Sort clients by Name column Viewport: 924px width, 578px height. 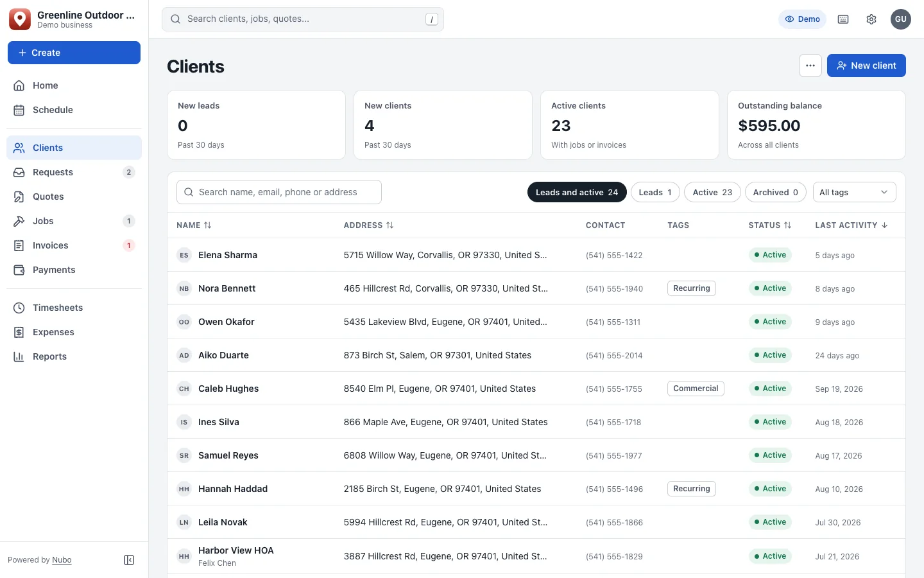tap(194, 225)
